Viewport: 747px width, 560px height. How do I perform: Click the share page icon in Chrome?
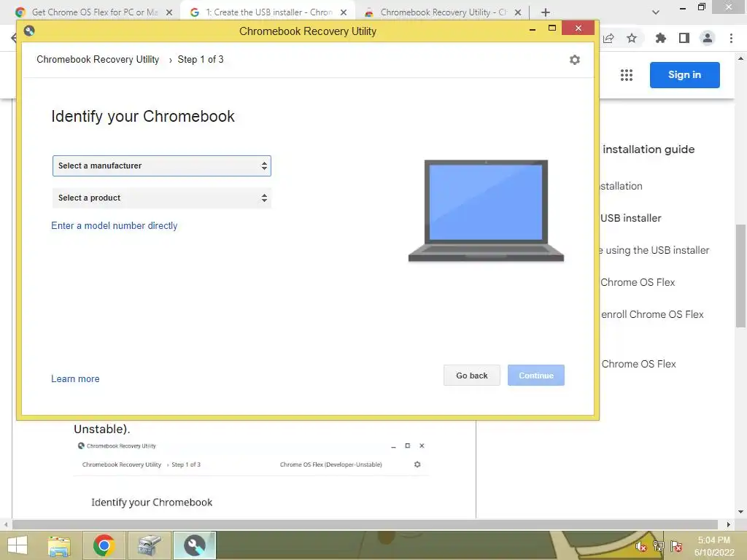pos(608,38)
